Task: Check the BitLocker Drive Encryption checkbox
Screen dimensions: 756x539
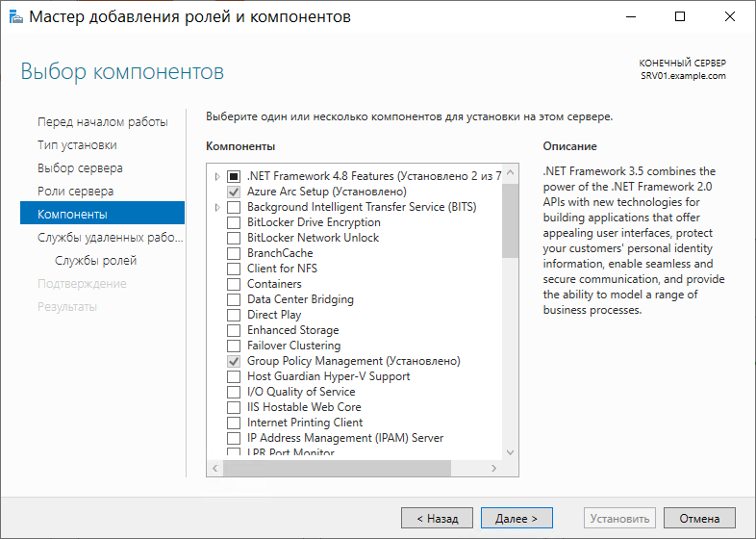Action: point(234,222)
